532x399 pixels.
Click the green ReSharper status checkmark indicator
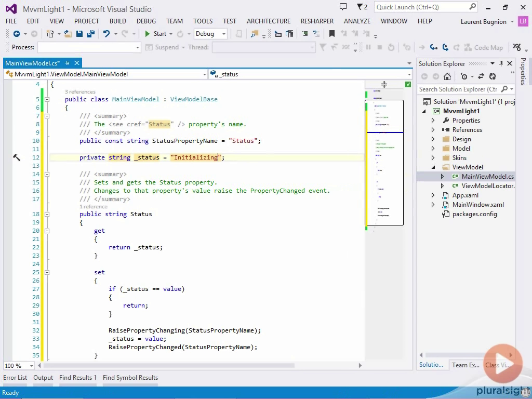[408, 84]
